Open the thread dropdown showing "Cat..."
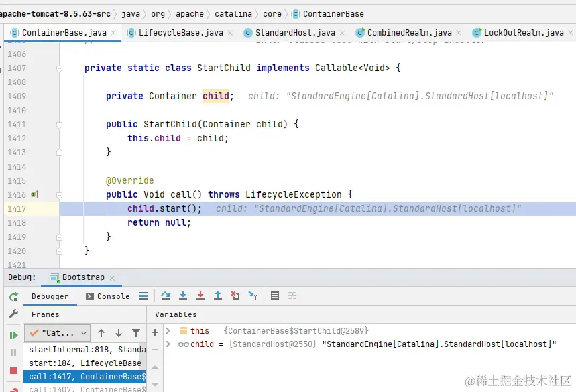 (x=57, y=333)
